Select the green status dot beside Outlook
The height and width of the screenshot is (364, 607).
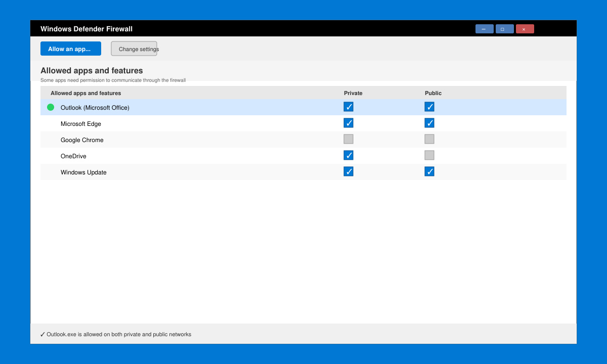click(x=51, y=107)
